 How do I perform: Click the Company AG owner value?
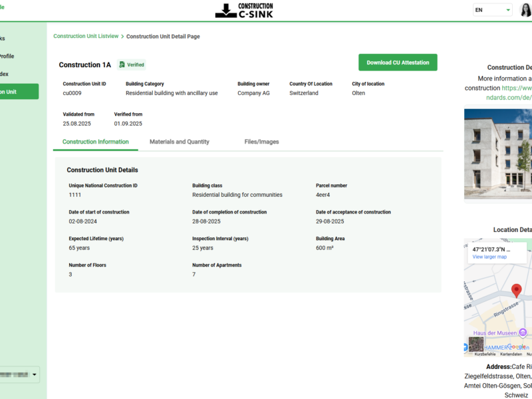253,93
